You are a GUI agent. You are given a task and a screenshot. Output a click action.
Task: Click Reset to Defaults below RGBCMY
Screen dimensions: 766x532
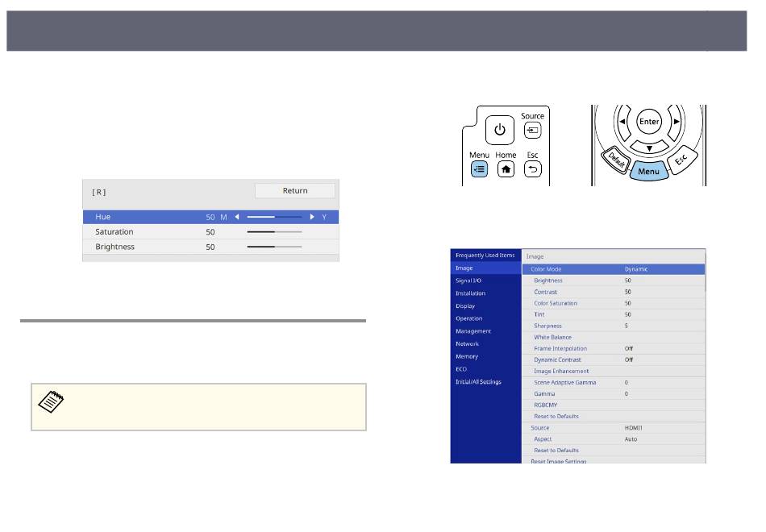(x=614, y=416)
